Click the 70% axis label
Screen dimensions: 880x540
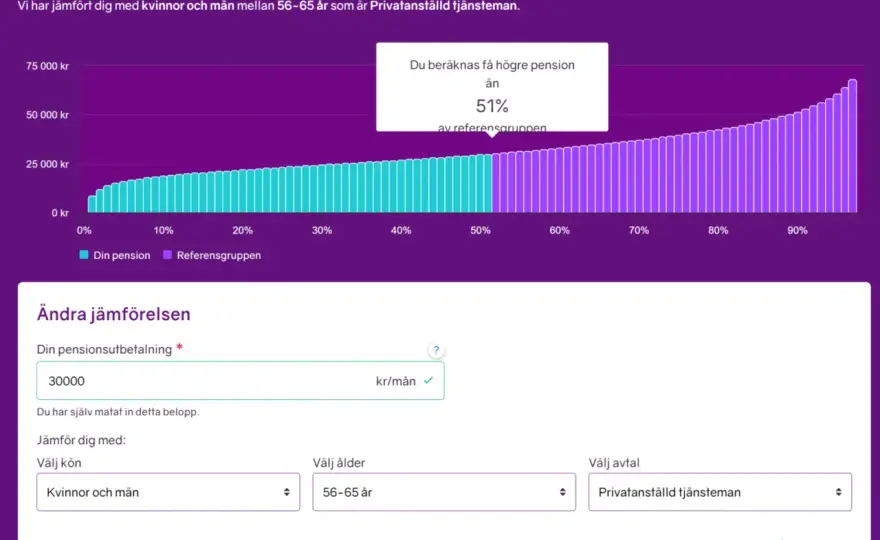[639, 230]
